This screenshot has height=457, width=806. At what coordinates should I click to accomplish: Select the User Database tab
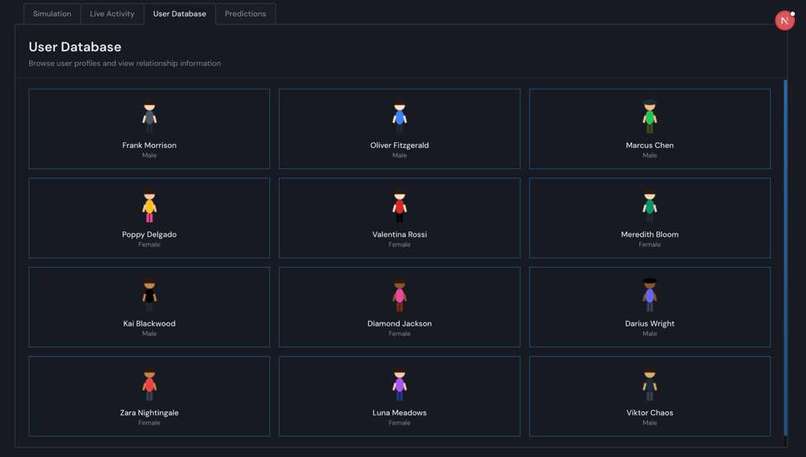(179, 14)
